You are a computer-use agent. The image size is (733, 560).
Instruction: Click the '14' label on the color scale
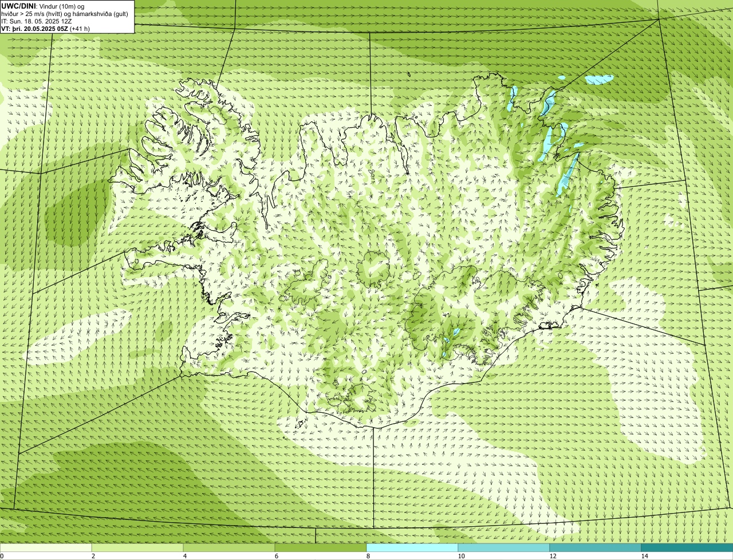(x=644, y=556)
